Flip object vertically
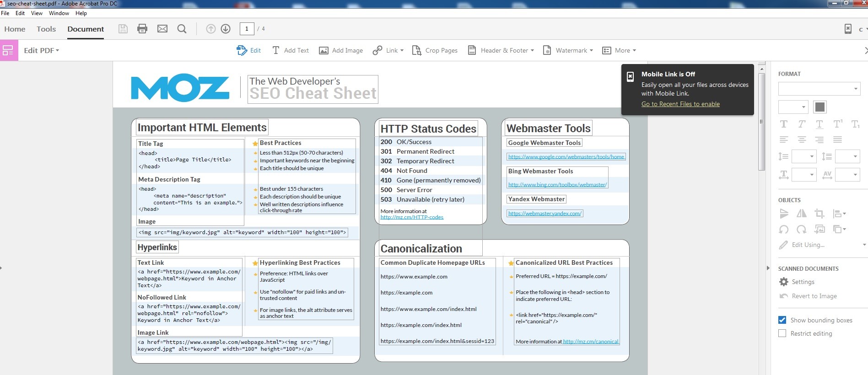Image resolution: width=868 pixels, height=375 pixels. (784, 214)
